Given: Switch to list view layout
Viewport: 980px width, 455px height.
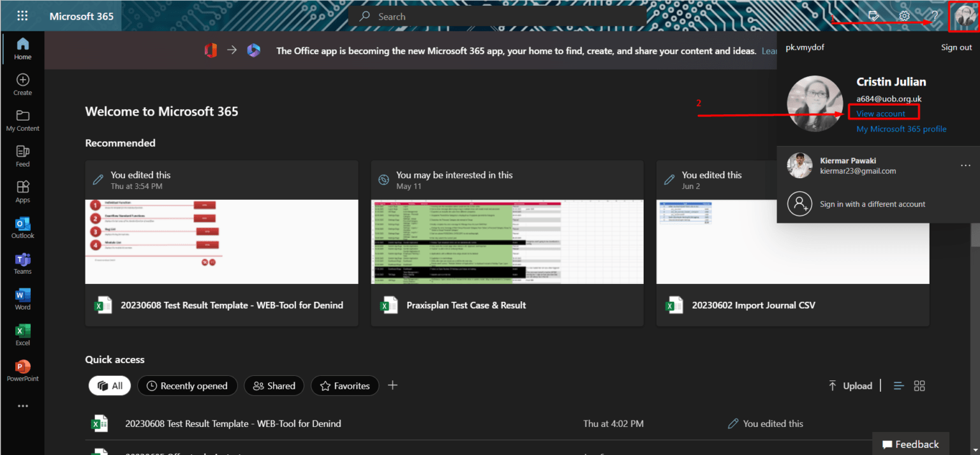Looking at the screenshot, I should 899,385.
